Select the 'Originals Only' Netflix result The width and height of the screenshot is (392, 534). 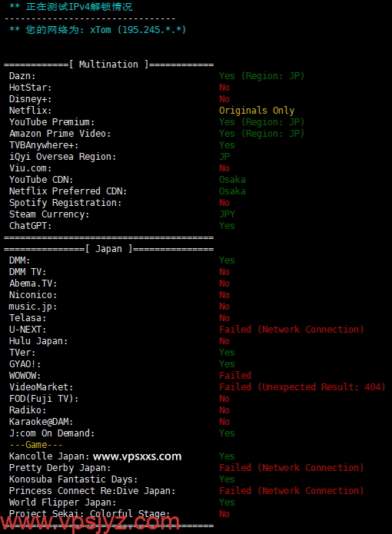pyautogui.click(x=257, y=111)
